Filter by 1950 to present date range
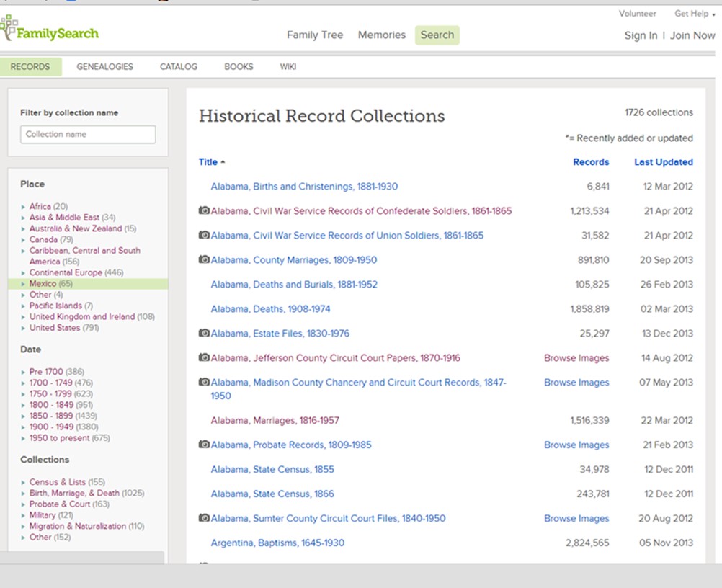The height and width of the screenshot is (588, 722). point(69,438)
